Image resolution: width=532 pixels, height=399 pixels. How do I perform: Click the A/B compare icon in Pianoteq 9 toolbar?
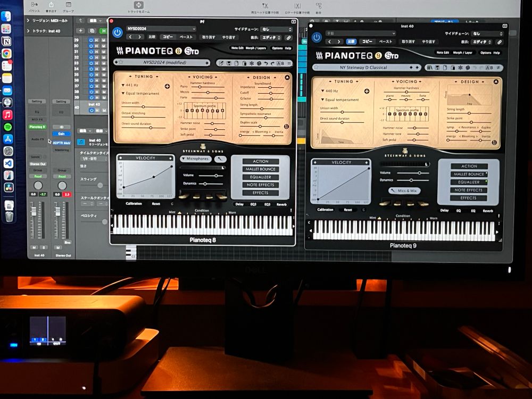tap(489, 68)
